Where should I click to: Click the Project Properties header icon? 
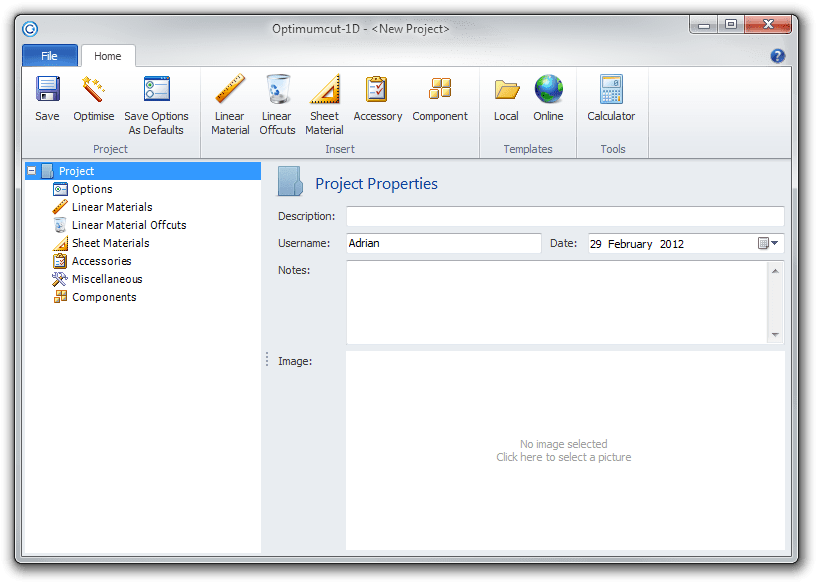[290, 181]
